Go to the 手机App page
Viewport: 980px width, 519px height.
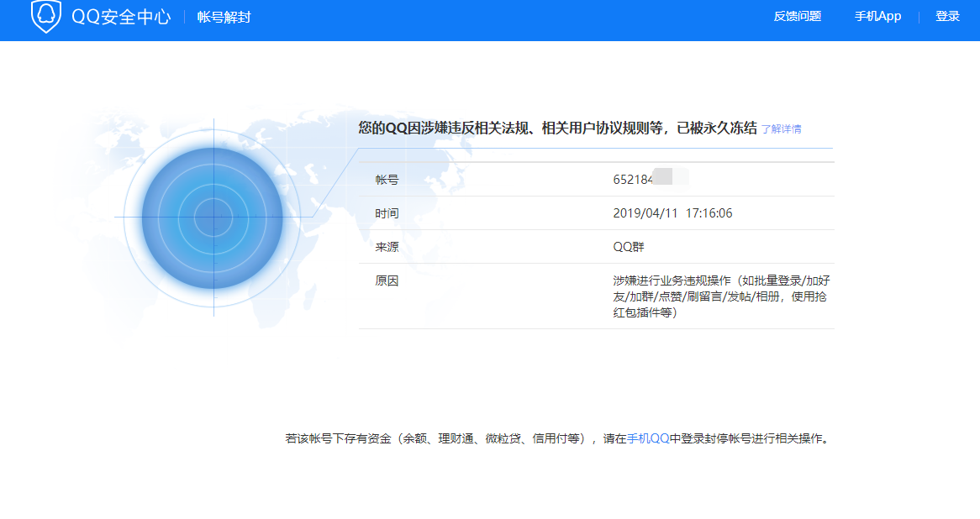pos(877,17)
